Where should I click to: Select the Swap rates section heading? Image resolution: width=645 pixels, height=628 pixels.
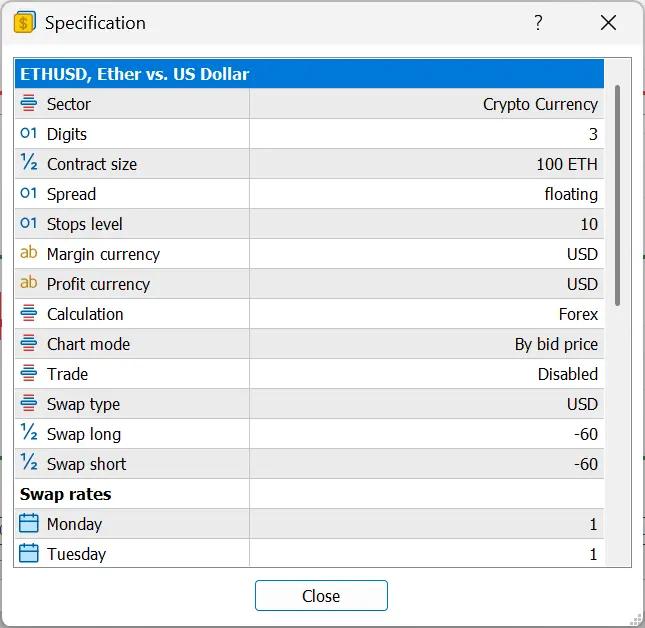[x=65, y=494]
